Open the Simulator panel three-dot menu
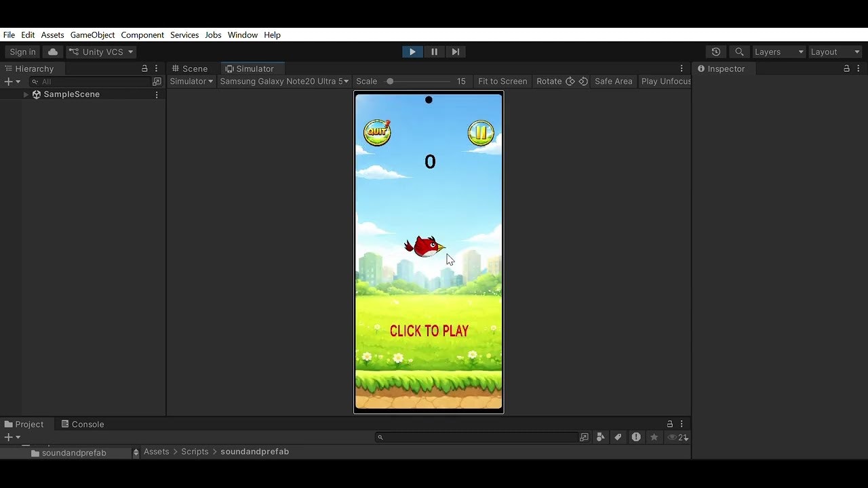868x488 pixels. [682, 68]
